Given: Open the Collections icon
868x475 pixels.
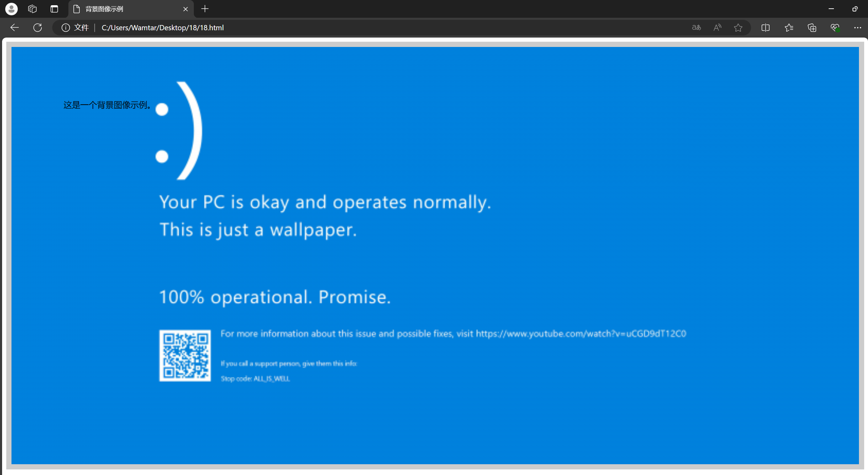Looking at the screenshot, I should pos(812,27).
